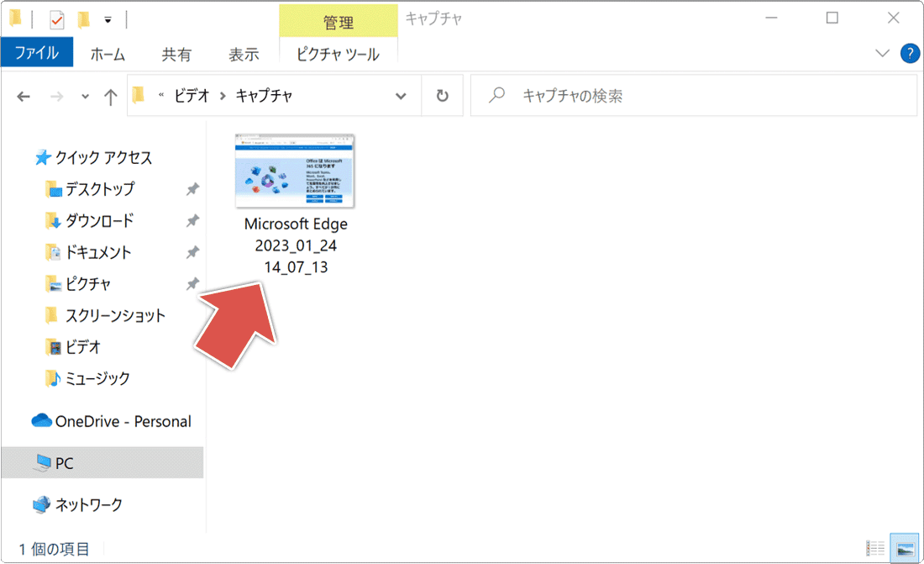Select PC in the navigation pane
The width and height of the screenshot is (924, 564).
tap(61, 463)
